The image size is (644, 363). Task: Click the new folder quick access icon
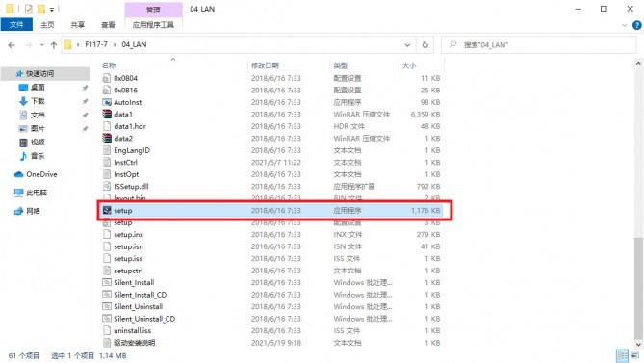[x=41, y=9]
